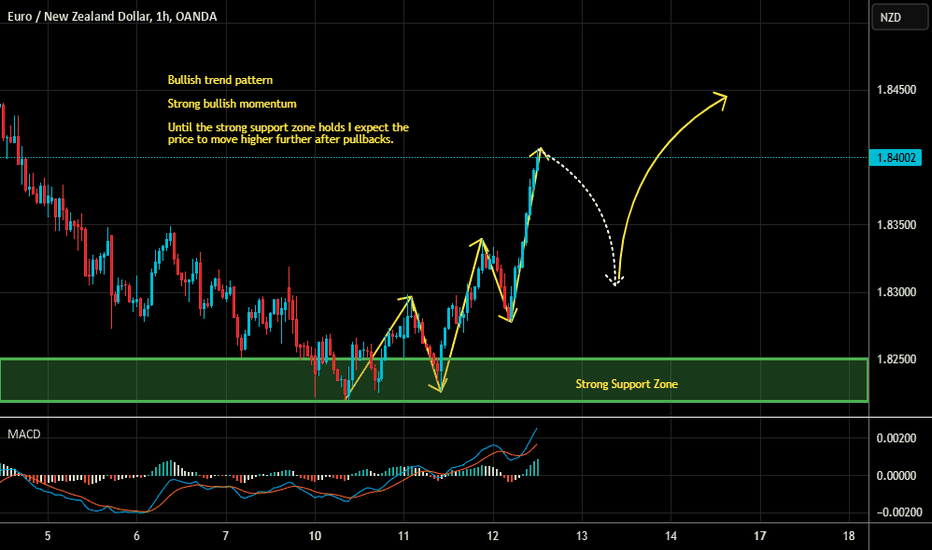
Task: Click the 0.00200 MACD axis label
Action: pyautogui.click(x=896, y=438)
